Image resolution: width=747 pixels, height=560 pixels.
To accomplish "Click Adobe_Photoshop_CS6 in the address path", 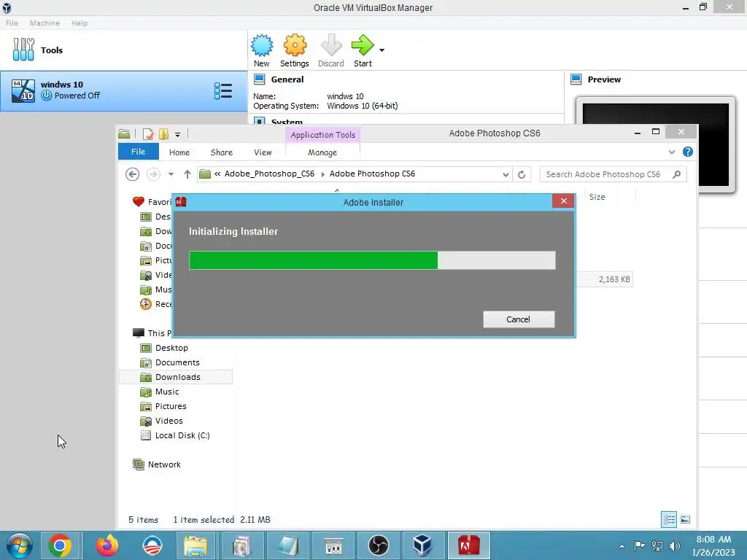I will pos(269,174).
